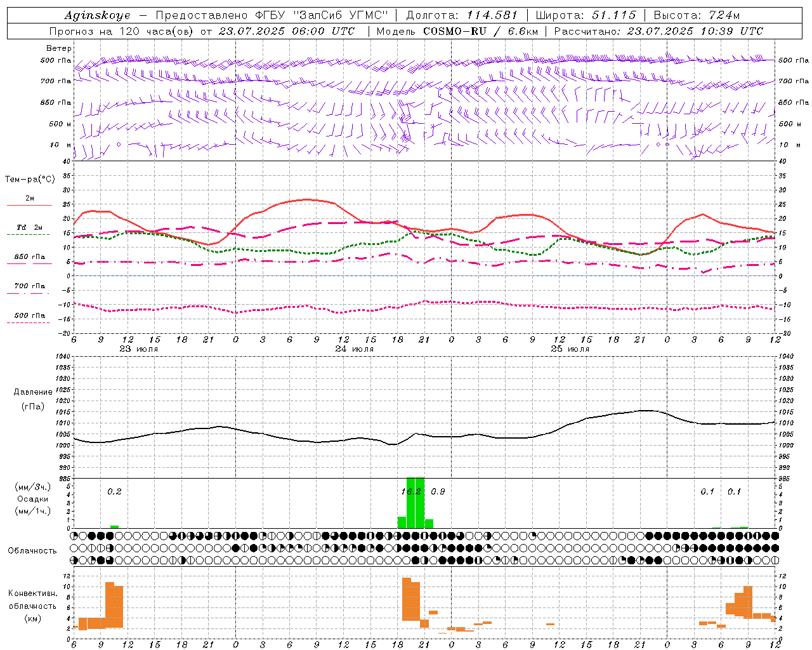This screenshot has height=650, width=812.
Task: Click the Конвективн. convective cloud label
Action: (x=33, y=593)
